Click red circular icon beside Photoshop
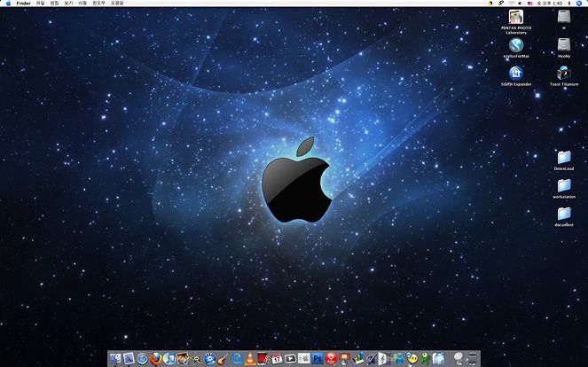This screenshot has height=367, width=588. (331, 359)
